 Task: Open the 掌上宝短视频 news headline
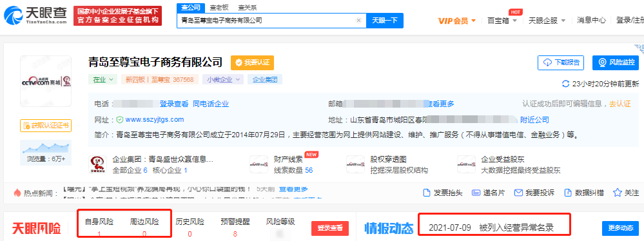pyautogui.click(x=157, y=189)
